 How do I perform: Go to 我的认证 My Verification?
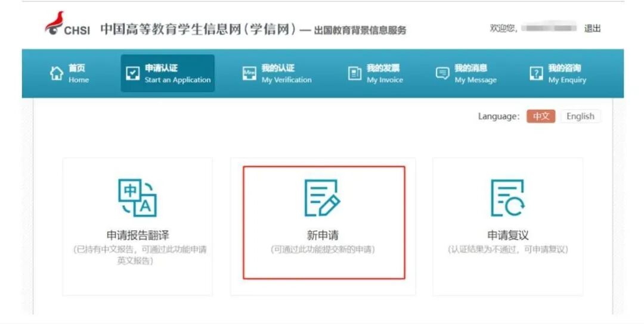pos(277,74)
